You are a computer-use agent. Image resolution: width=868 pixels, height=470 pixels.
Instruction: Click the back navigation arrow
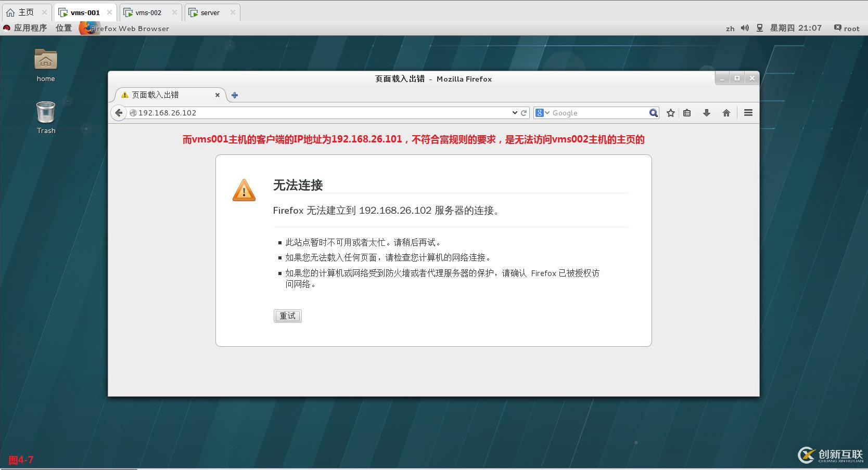pyautogui.click(x=119, y=113)
